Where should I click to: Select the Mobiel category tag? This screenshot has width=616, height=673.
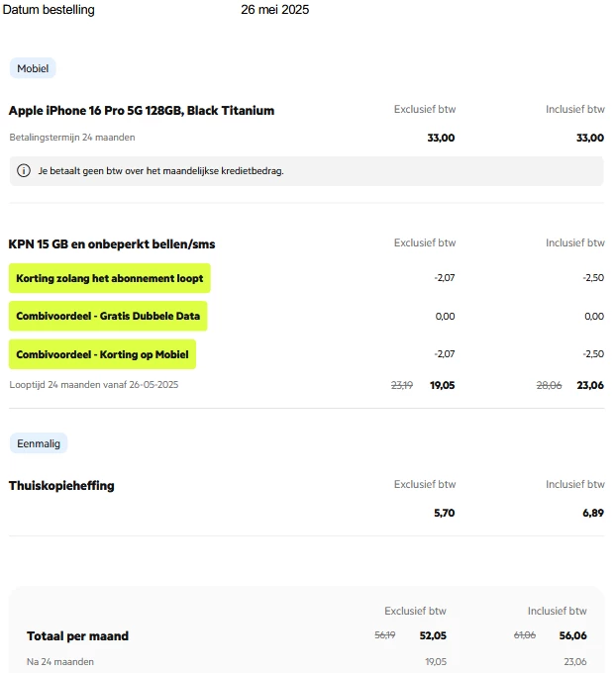33,68
